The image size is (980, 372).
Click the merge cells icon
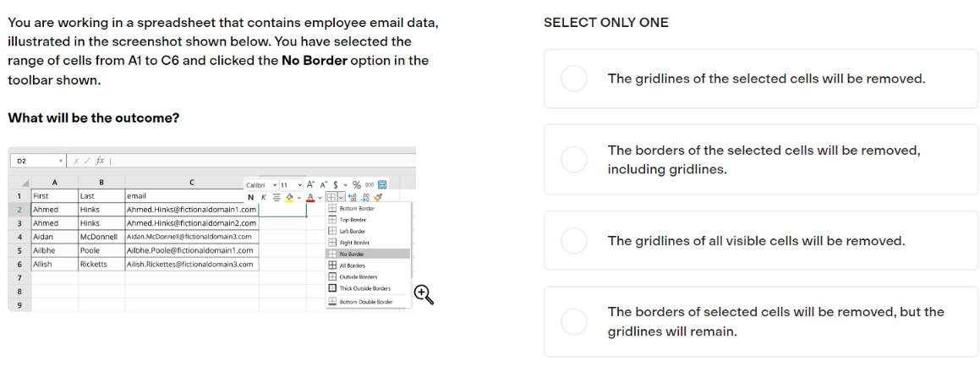[382, 184]
